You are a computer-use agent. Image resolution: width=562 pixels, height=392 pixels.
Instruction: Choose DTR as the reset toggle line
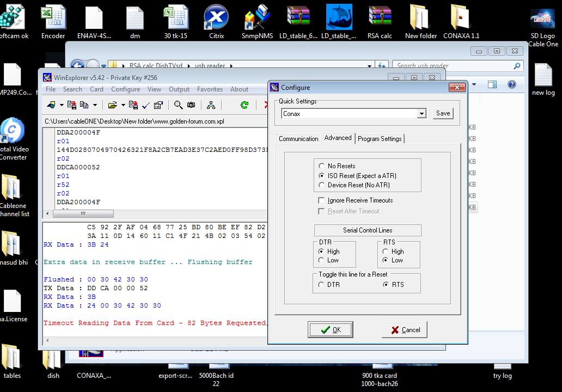329,285
